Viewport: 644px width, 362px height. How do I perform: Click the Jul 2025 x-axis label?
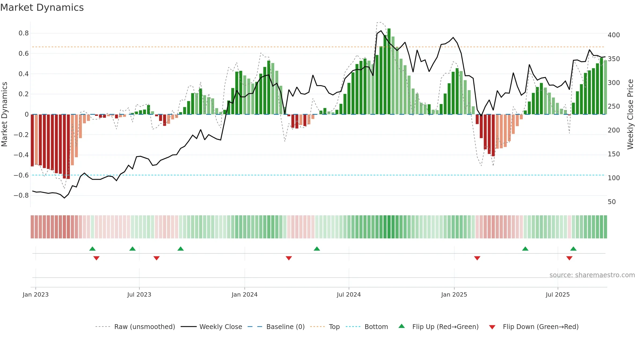pos(558,294)
